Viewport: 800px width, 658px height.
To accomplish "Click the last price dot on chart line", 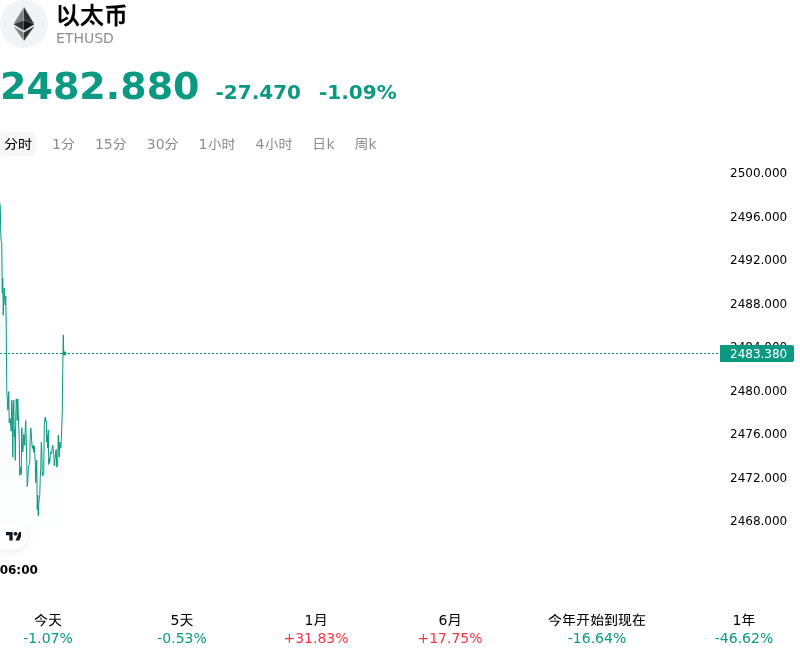I will point(64,353).
